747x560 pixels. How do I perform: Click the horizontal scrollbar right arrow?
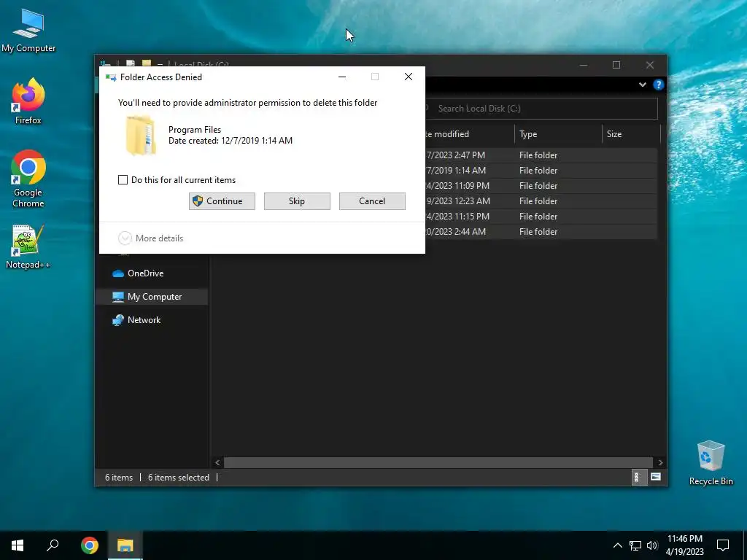660,462
